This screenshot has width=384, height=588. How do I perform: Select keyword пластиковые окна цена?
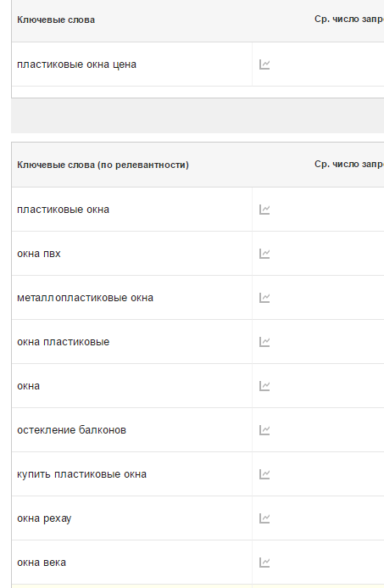77,64
